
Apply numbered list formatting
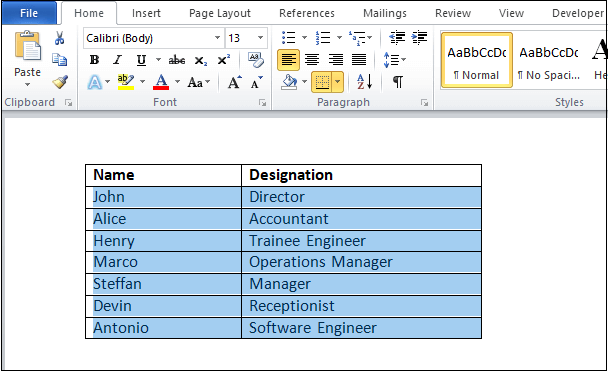click(323, 38)
